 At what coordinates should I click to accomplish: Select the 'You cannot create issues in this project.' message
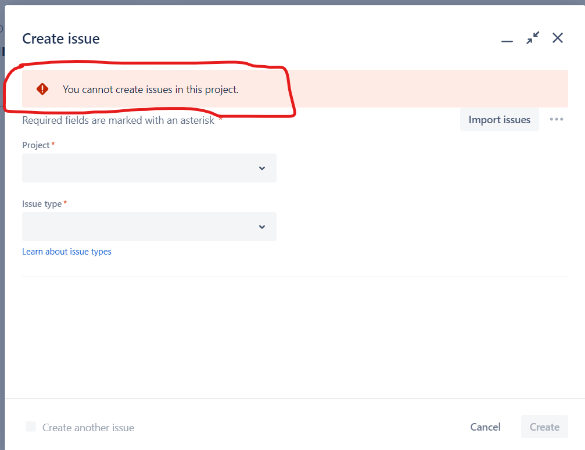click(x=150, y=90)
